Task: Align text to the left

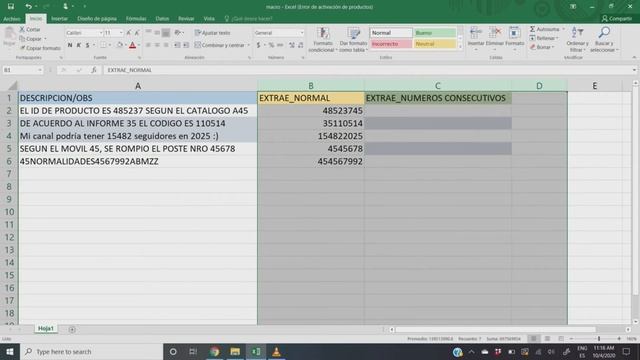Action: tap(148, 45)
